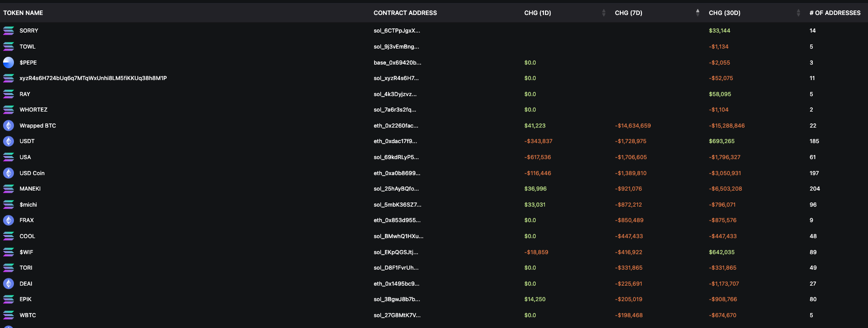
Task: Sort table by CHG (1D) arrows
Action: click(604, 13)
